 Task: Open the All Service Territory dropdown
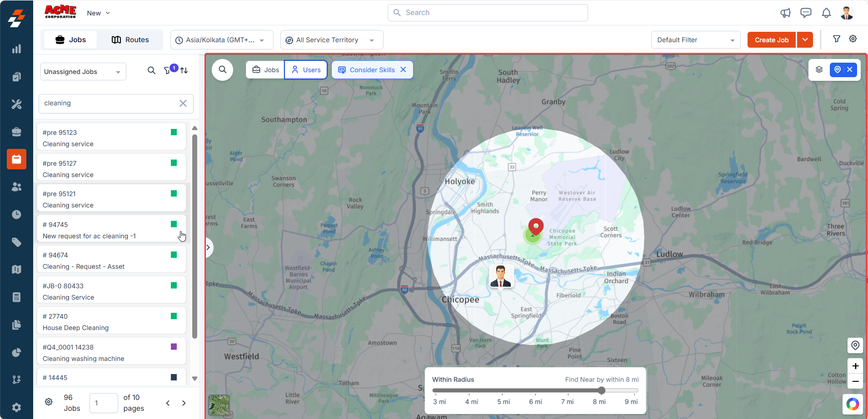tap(331, 40)
